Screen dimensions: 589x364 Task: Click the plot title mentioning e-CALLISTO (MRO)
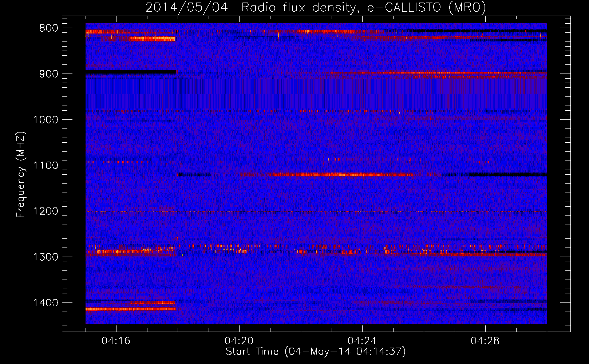pyautogui.click(x=316, y=7)
